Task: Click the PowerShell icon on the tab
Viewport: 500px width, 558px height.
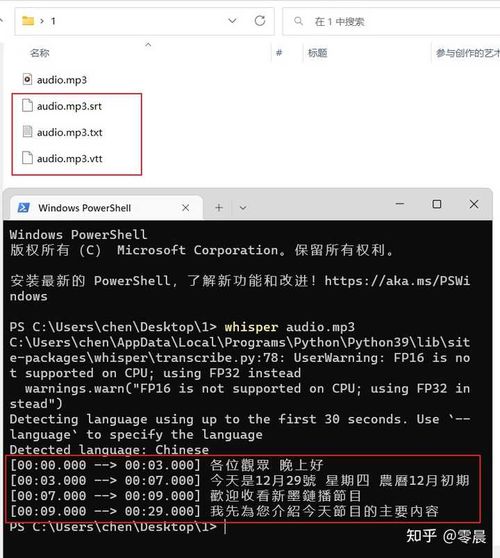Action: click(23, 207)
